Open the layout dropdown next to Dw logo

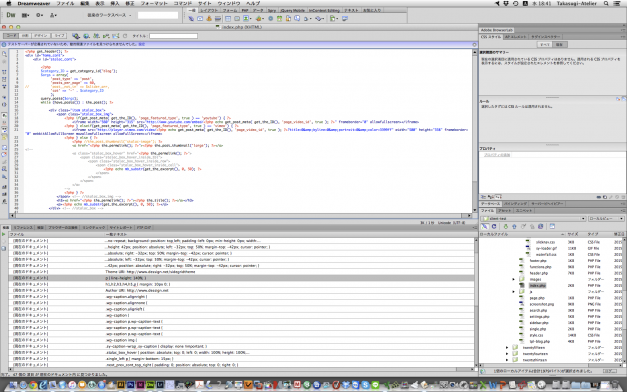[26, 15]
